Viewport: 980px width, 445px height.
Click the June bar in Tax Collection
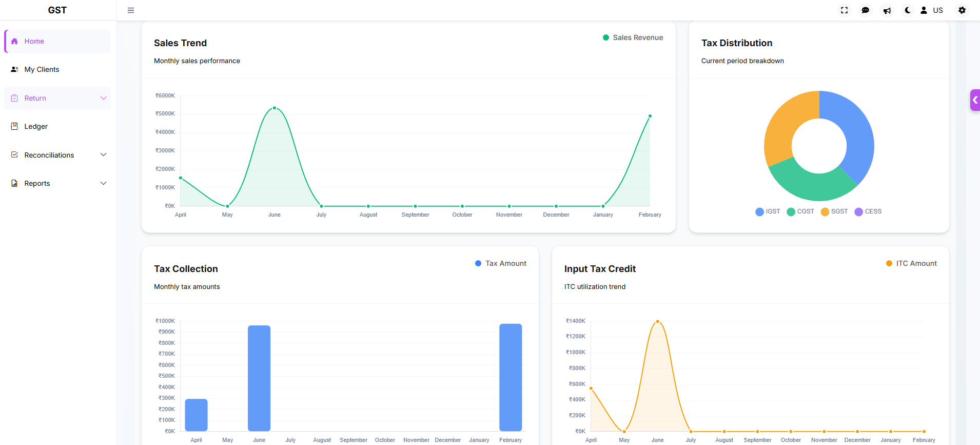click(259, 378)
